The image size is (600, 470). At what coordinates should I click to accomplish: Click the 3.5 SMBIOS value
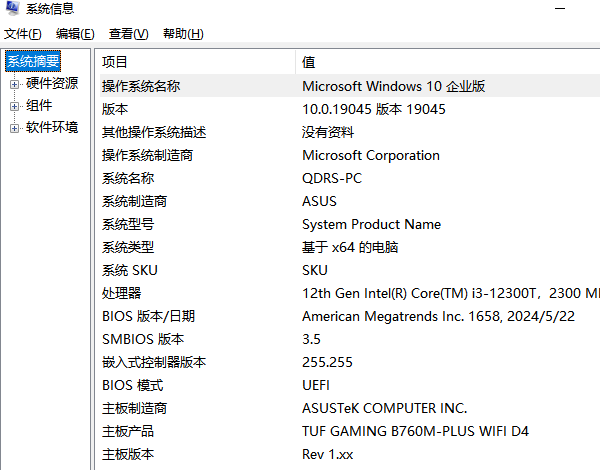pyautogui.click(x=311, y=339)
